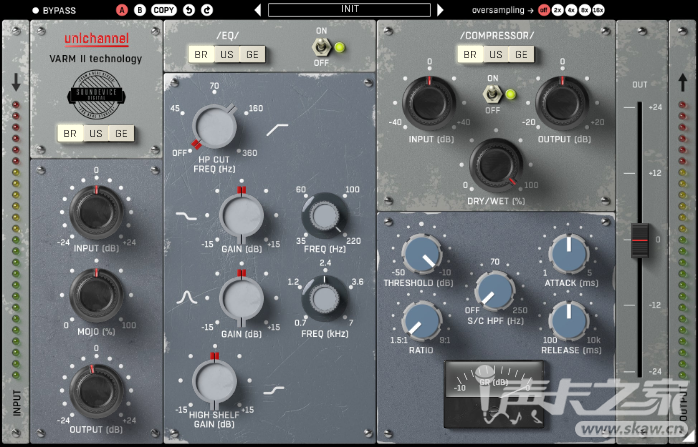Click the high-pass filter curve icon
698x447 pixels.
(x=277, y=130)
